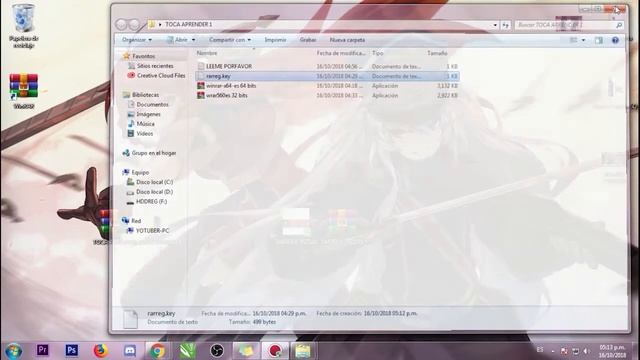Open the Abrir dropdown arrow
This screenshot has width=640, height=360.
coord(193,40)
